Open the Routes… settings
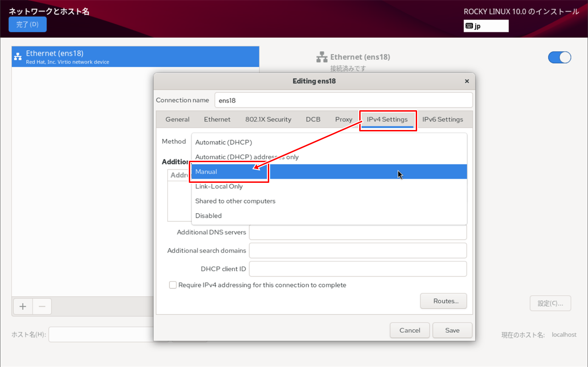The height and width of the screenshot is (367, 588). pos(443,301)
